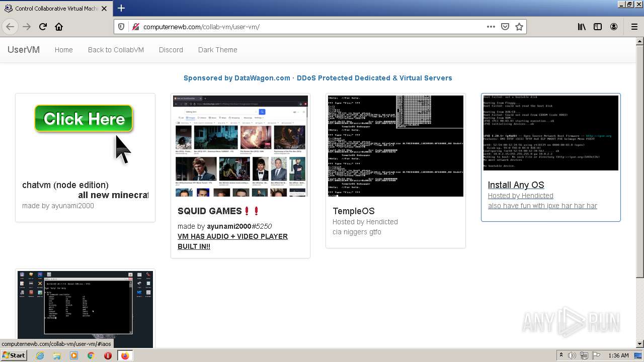The width and height of the screenshot is (644, 362).
Task: Click made by ayunami2000 text under chatvm
Action: pyautogui.click(x=58, y=206)
